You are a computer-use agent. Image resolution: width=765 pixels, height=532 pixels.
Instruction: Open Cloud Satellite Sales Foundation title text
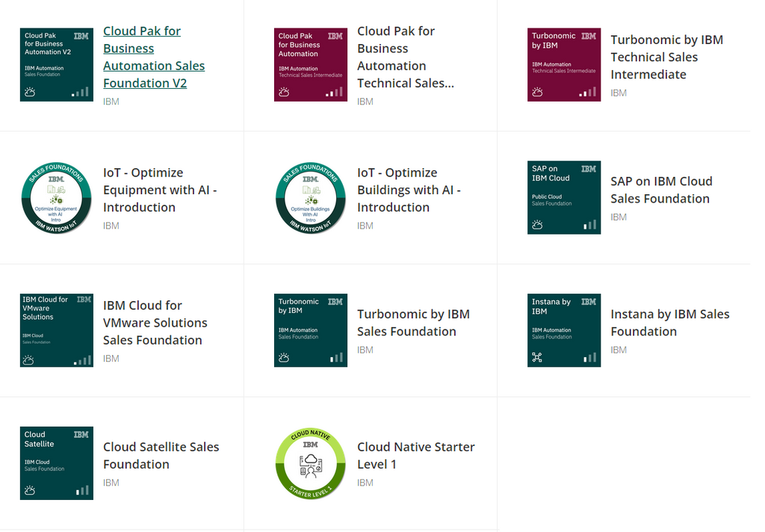pyautogui.click(x=161, y=455)
